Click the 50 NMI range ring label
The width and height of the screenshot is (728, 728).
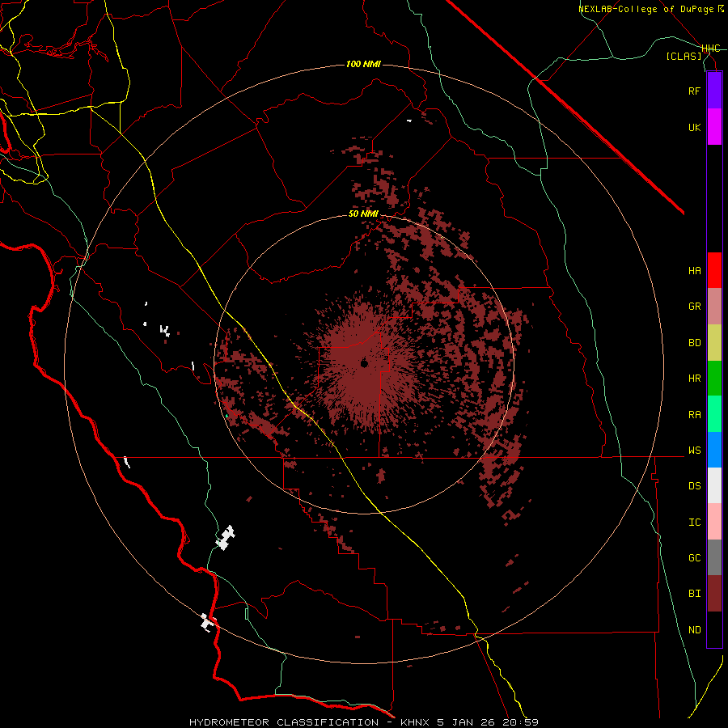pos(363,214)
